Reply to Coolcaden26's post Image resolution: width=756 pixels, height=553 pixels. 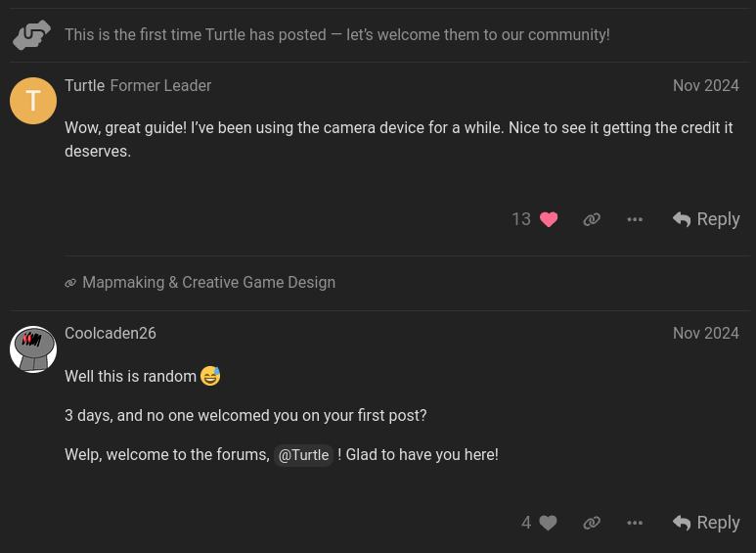coord(706,523)
